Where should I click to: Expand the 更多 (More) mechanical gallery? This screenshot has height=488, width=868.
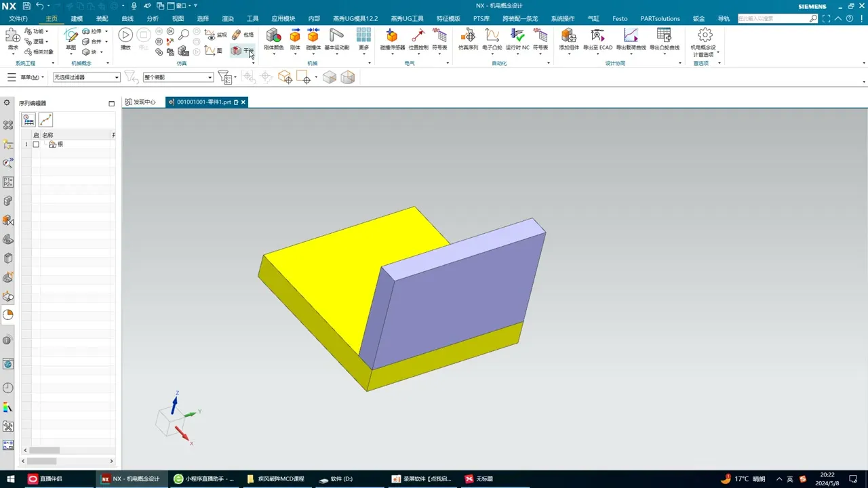click(363, 39)
